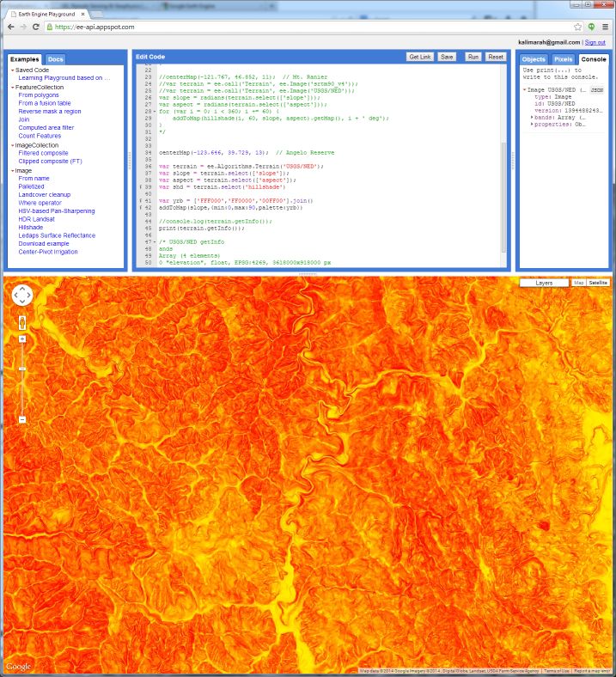The width and height of the screenshot is (616, 677).
Task: Click the JSON button in console
Action: point(596,90)
